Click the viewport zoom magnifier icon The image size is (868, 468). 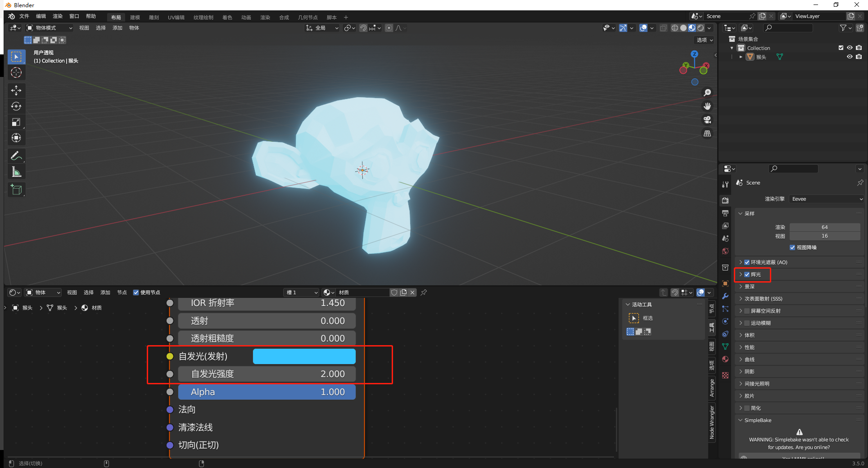(x=707, y=93)
